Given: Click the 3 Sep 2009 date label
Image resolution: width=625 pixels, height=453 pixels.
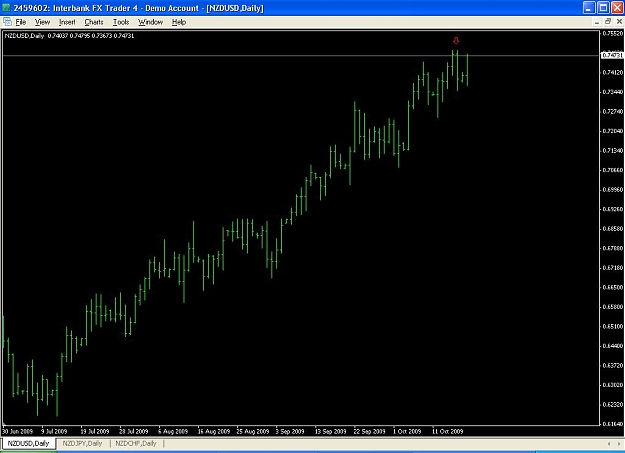Looking at the screenshot, I should (x=290, y=431).
